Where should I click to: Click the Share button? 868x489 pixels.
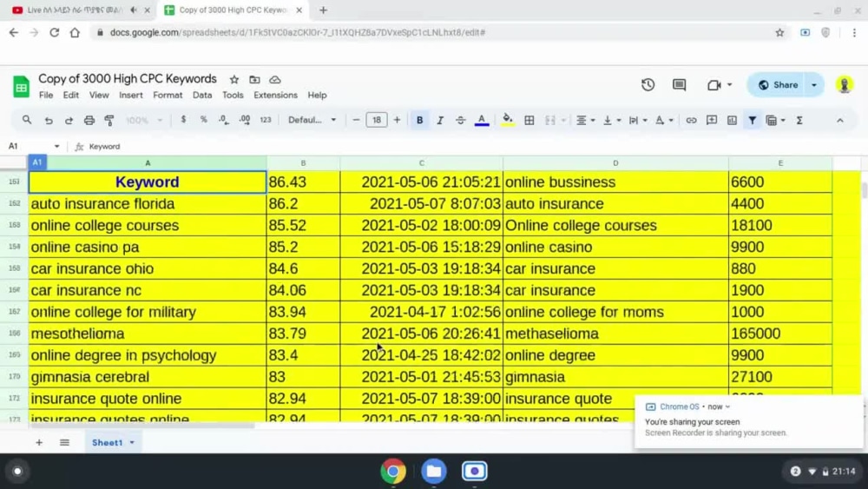[x=778, y=85]
